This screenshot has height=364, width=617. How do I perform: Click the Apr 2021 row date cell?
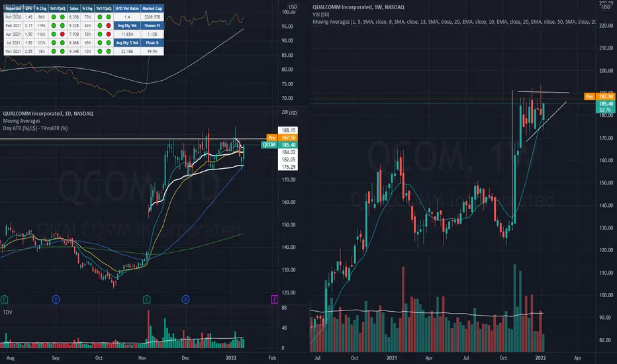pos(13,34)
